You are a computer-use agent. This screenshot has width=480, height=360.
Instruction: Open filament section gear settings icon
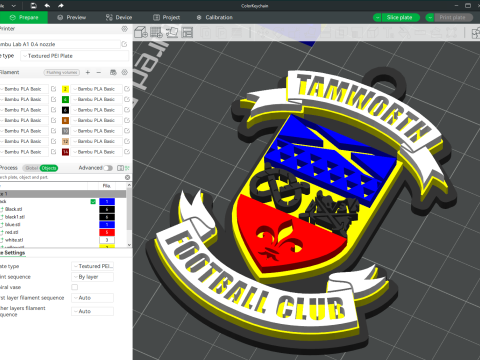(125, 72)
